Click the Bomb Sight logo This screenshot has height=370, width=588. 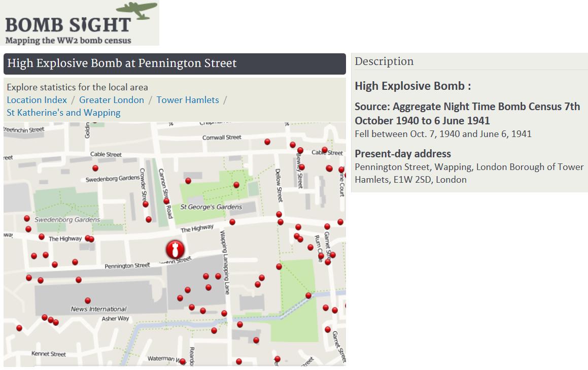click(80, 23)
